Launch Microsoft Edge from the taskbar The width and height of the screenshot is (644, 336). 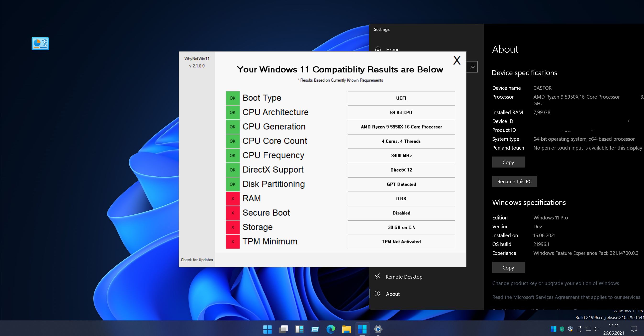(331, 329)
